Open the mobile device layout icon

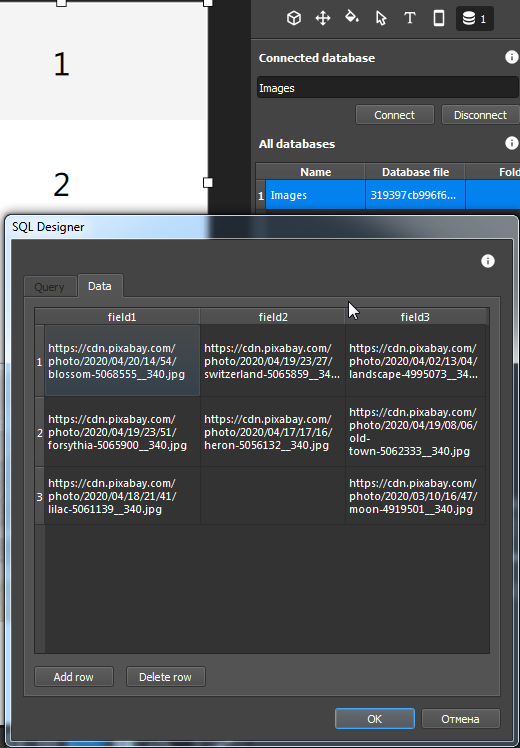click(x=439, y=18)
